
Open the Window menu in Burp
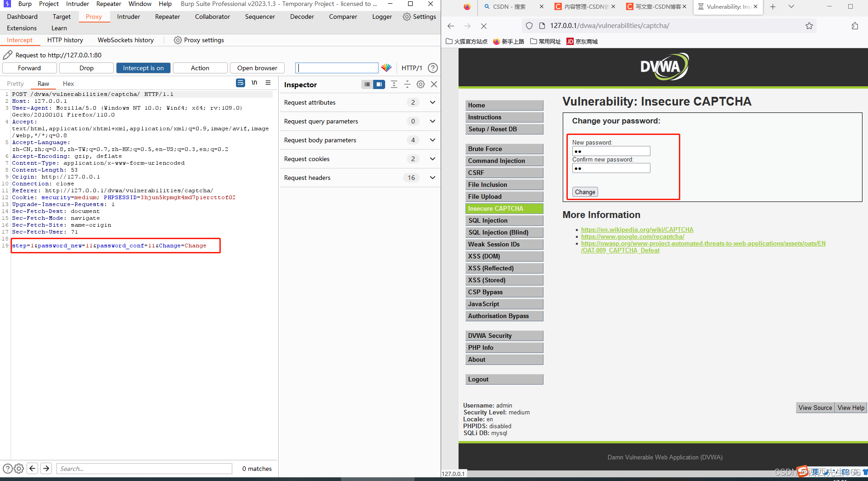point(140,4)
